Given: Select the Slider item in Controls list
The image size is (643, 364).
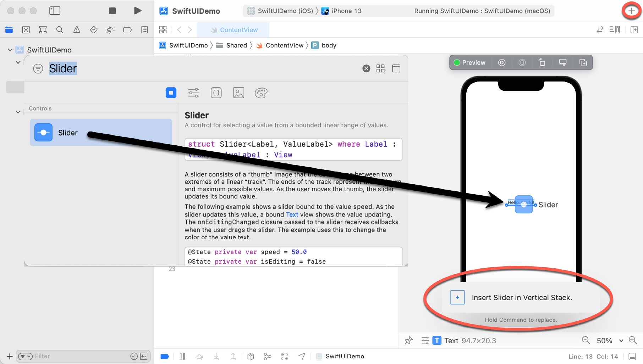Looking at the screenshot, I should click(x=101, y=133).
